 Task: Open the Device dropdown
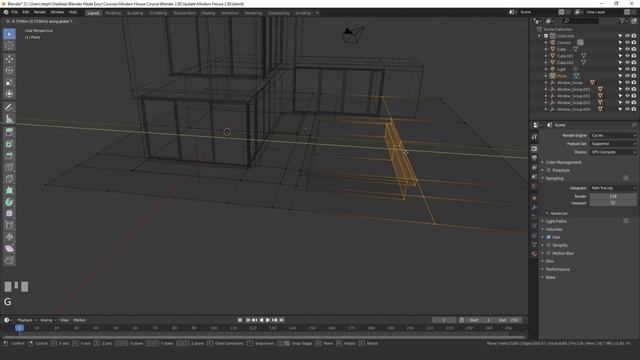point(613,152)
